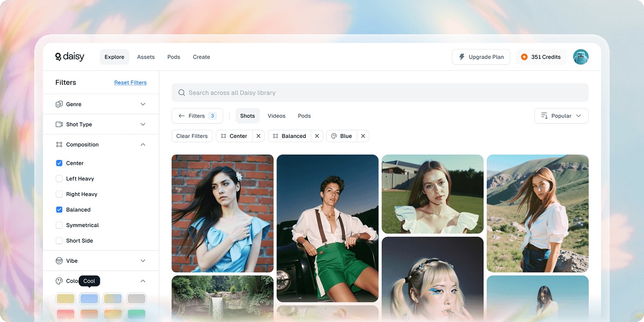Switch to the Videos tab

click(276, 115)
